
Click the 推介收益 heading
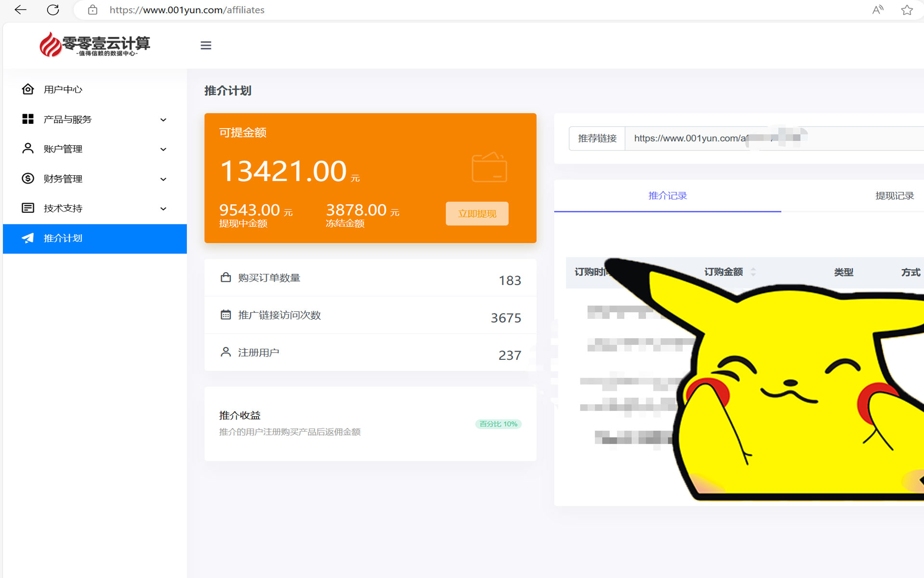(240, 415)
